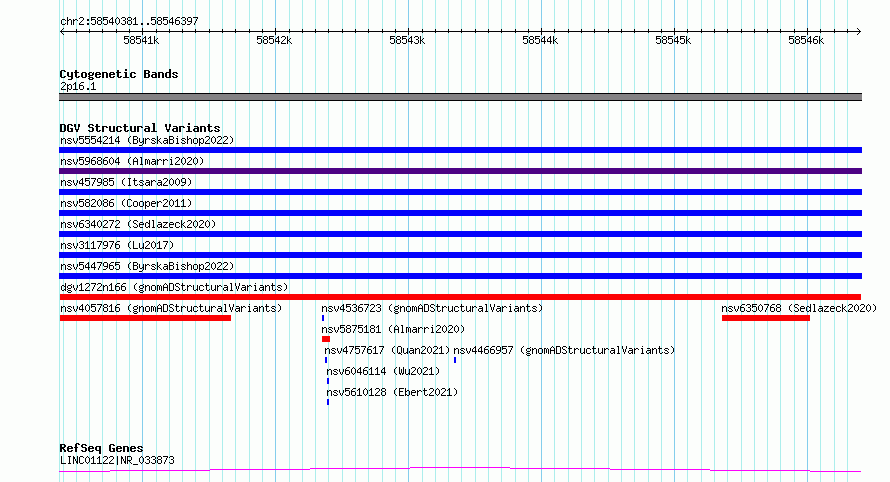Click the blue bar for nsv5447965
Screen dimensions: 890x482
460,276
